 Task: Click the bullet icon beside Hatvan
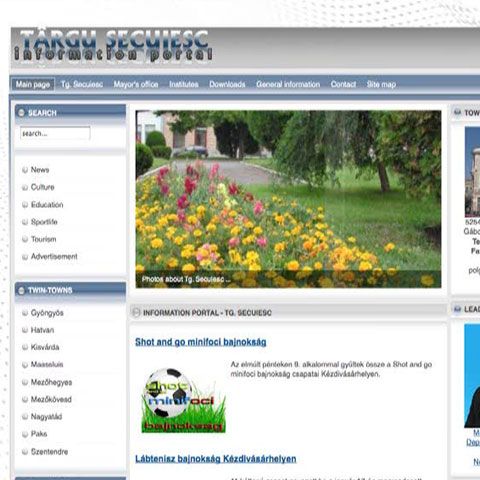(x=25, y=330)
